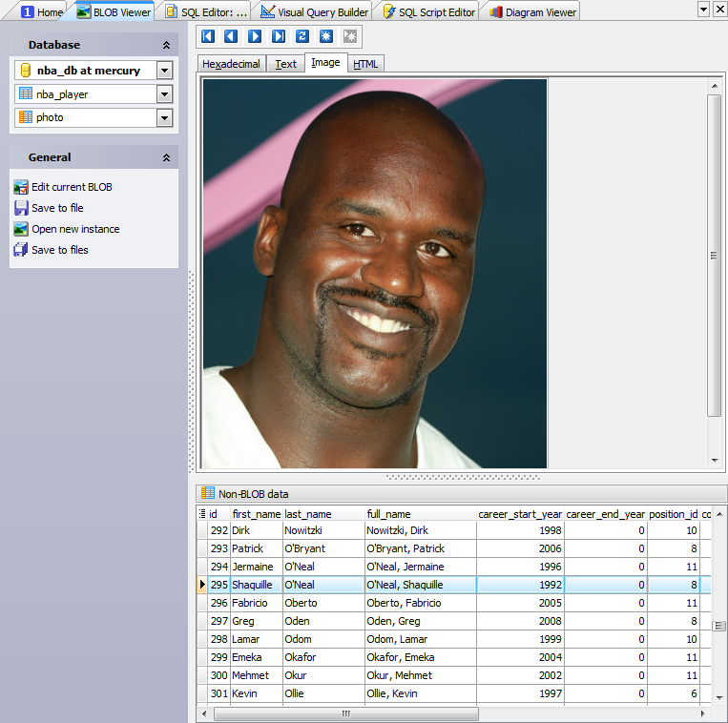Go to previous record button
Image resolution: width=728 pixels, height=723 pixels.
231,36
